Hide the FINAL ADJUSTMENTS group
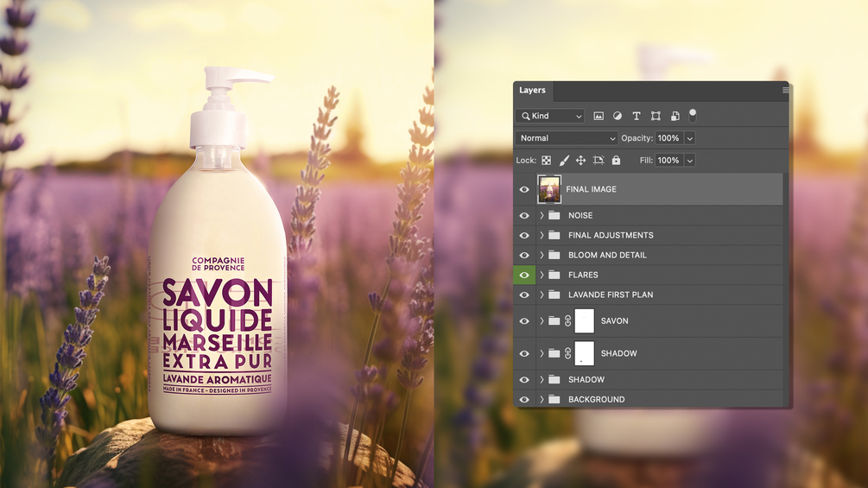868x488 pixels. 524,236
